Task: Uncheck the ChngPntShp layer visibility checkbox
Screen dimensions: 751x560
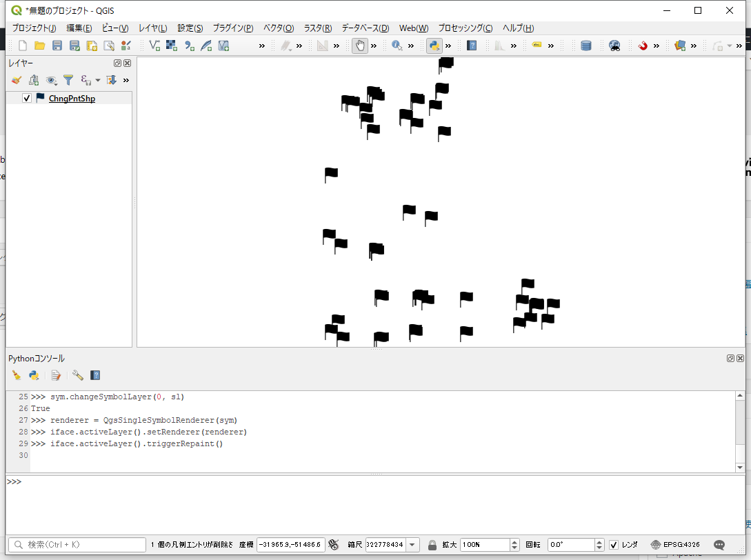Action: [27, 98]
